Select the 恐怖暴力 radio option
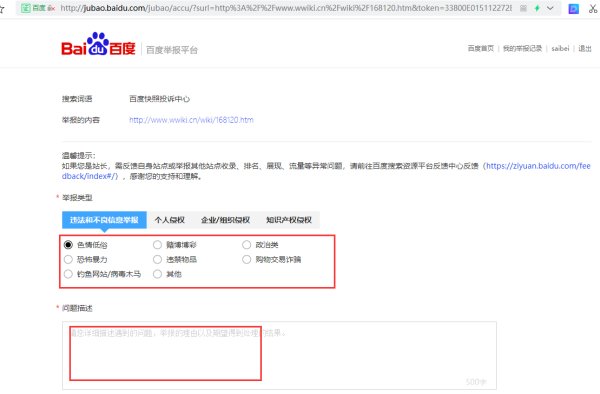The width and height of the screenshot is (600, 394). (68, 259)
